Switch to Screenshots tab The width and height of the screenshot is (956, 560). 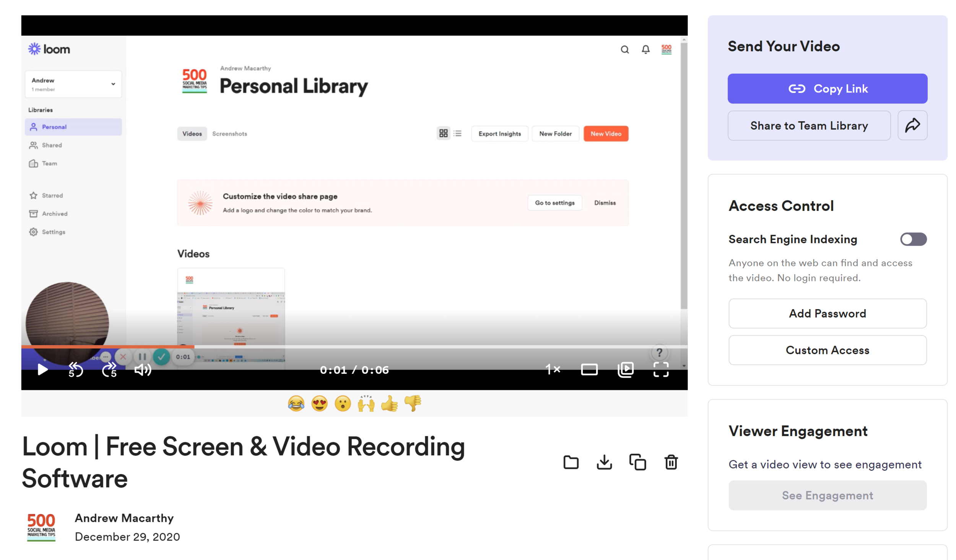pos(229,134)
